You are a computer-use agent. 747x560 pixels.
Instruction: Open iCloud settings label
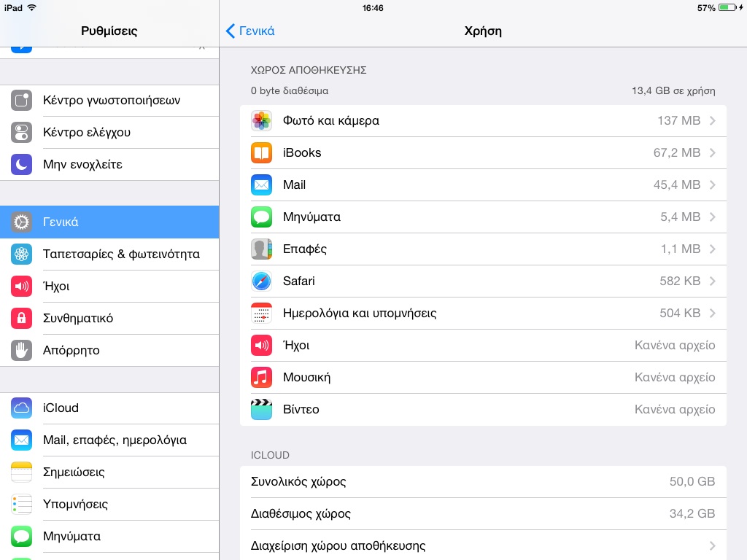click(x=61, y=408)
